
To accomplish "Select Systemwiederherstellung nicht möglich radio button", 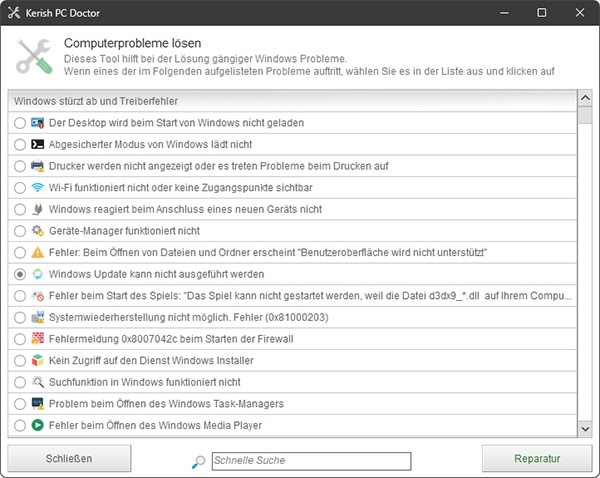I will pos(20,317).
